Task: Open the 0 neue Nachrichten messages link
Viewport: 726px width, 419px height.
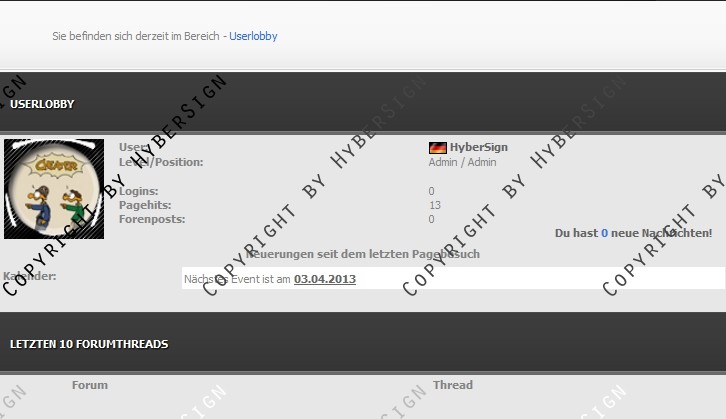Action: pyautogui.click(x=605, y=233)
